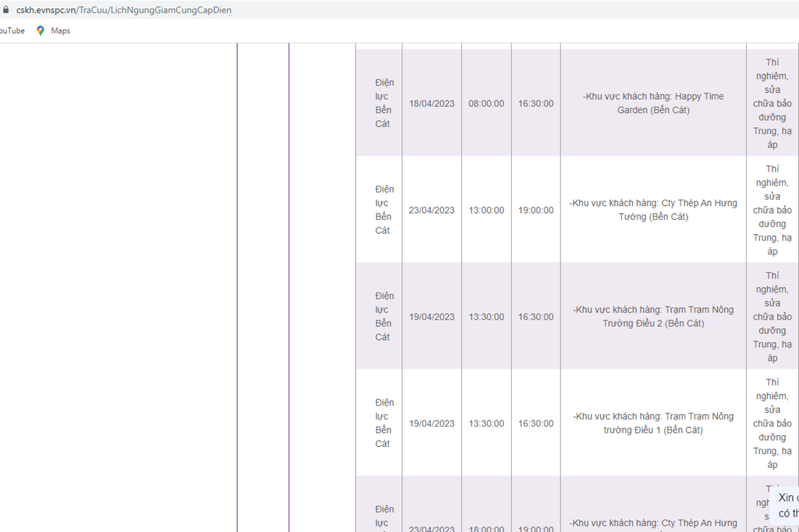Image resolution: width=799 pixels, height=532 pixels.
Task: Click Trạm Nông Trường Điều 2 area text
Action: (x=653, y=317)
